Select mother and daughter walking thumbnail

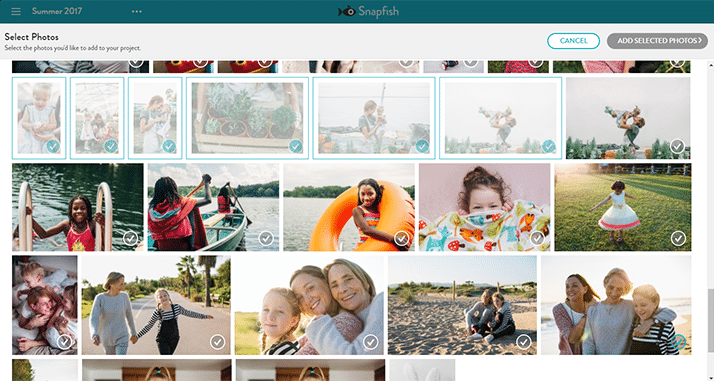pos(156,305)
